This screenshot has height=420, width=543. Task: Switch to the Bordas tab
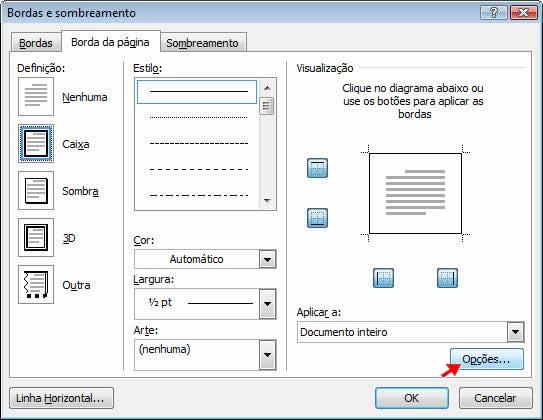[x=36, y=43]
